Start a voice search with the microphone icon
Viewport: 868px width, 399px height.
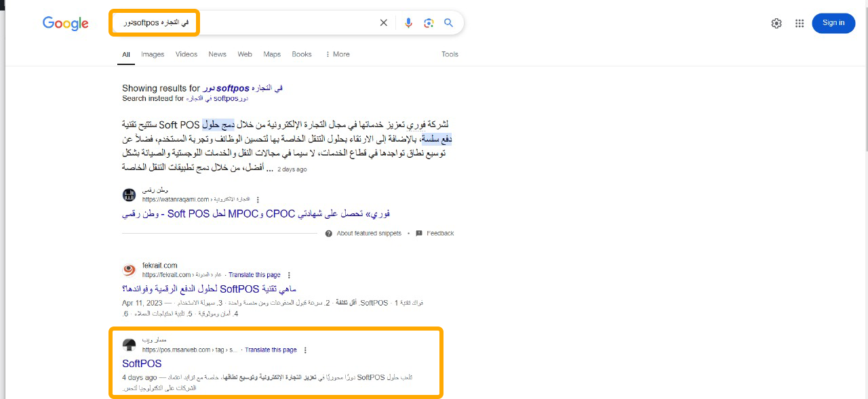tap(408, 23)
